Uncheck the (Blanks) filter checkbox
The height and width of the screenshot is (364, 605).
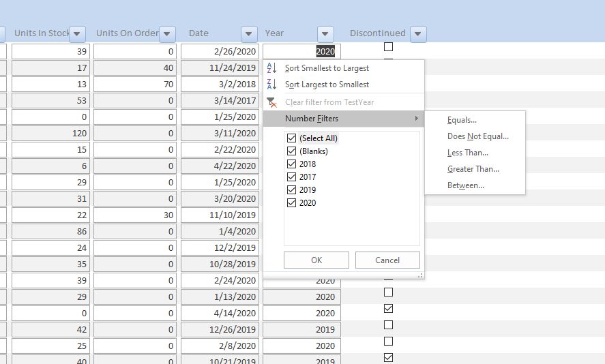pos(292,151)
